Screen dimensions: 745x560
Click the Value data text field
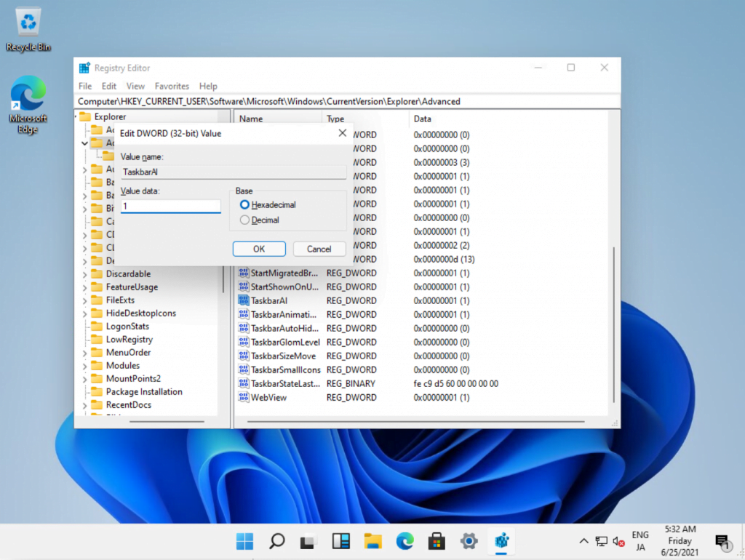tap(170, 207)
